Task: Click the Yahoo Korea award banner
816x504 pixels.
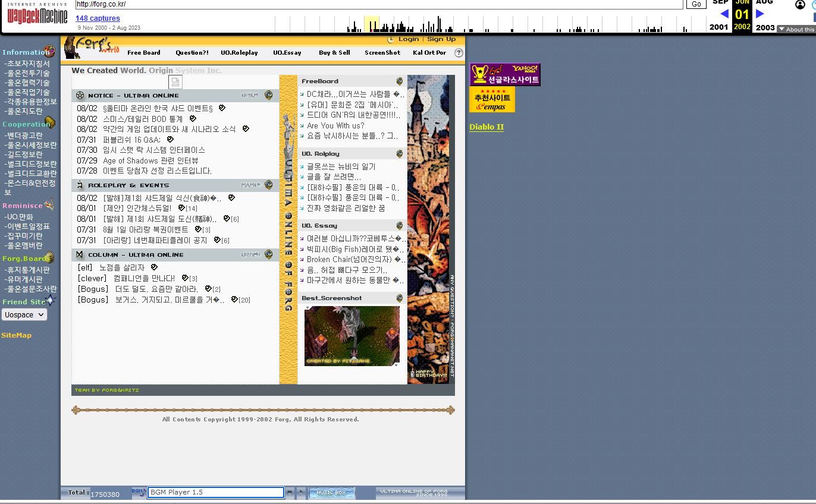Action: tap(505, 75)
